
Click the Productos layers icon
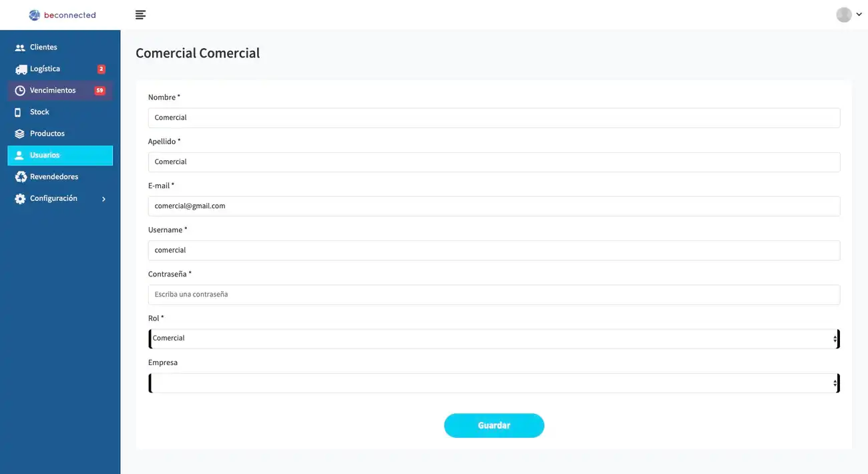click(x=20, y=134)
